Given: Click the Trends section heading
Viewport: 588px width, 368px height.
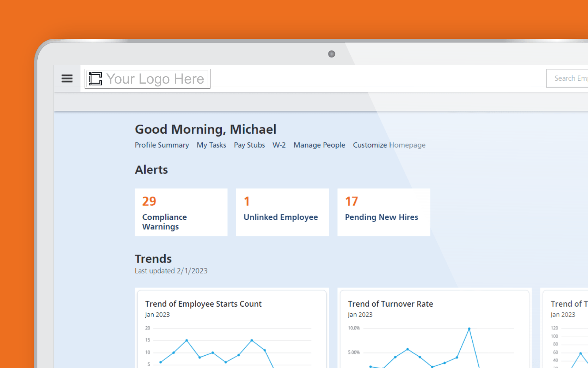Looking at the screenshot, I should click(153, 259).
